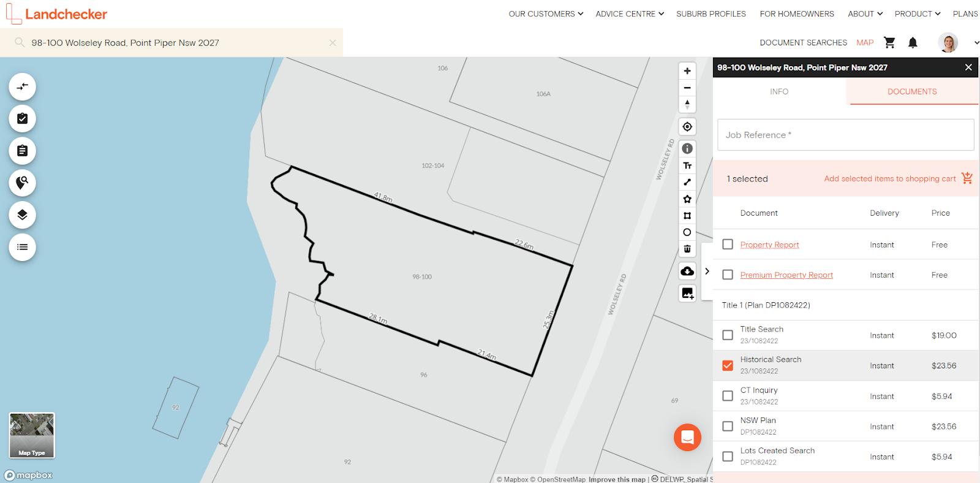980x483 pixels.
Task: Open the map layers button
Action: coord(22,215)
